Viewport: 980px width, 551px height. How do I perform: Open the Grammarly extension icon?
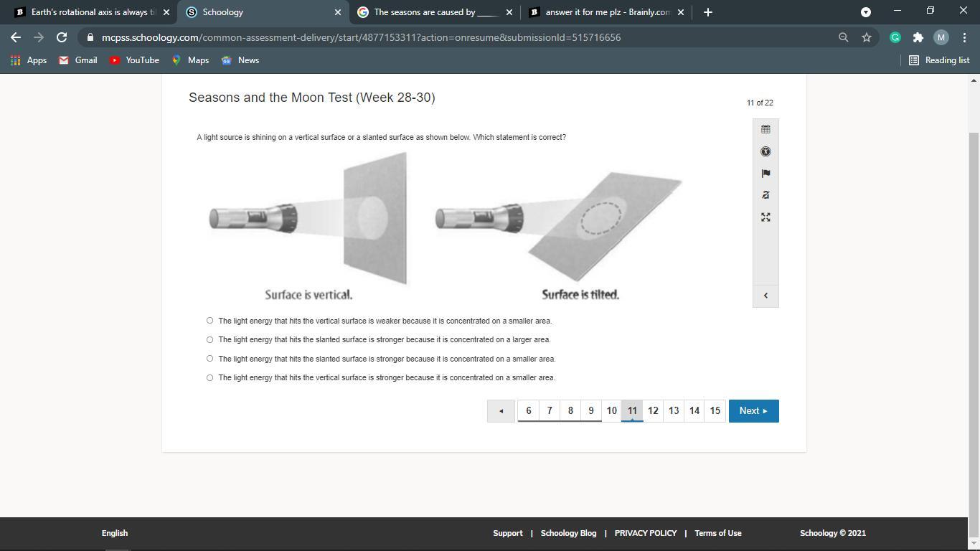click(895, 37)
